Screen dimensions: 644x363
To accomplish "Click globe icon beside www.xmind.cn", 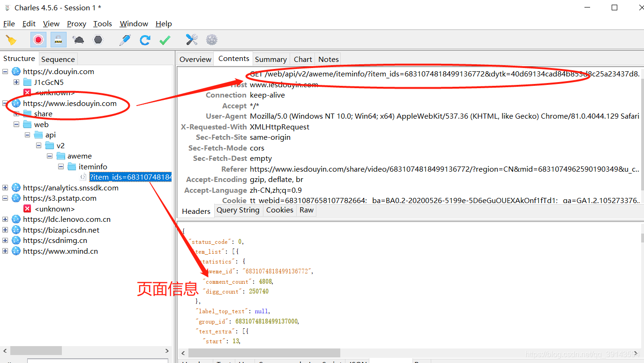I will 16,251.
